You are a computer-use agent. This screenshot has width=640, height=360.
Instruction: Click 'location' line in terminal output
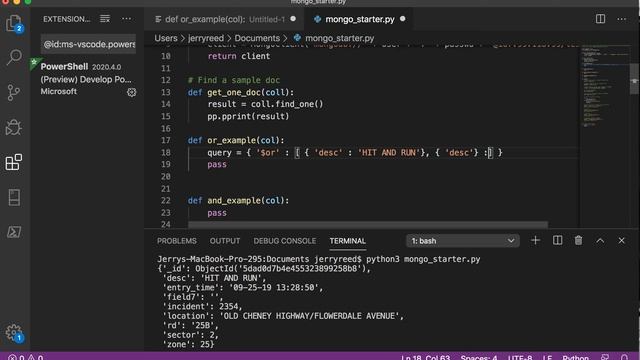coord(282,316)
